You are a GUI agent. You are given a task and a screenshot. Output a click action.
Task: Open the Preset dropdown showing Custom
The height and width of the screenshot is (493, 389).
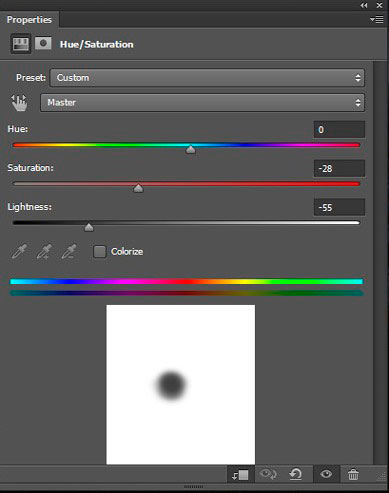coord(207,78)
